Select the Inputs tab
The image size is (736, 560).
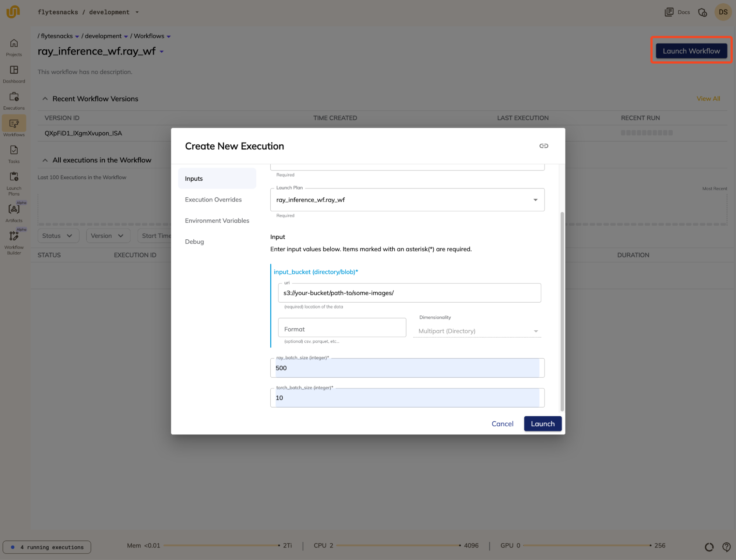pos(217,179)
